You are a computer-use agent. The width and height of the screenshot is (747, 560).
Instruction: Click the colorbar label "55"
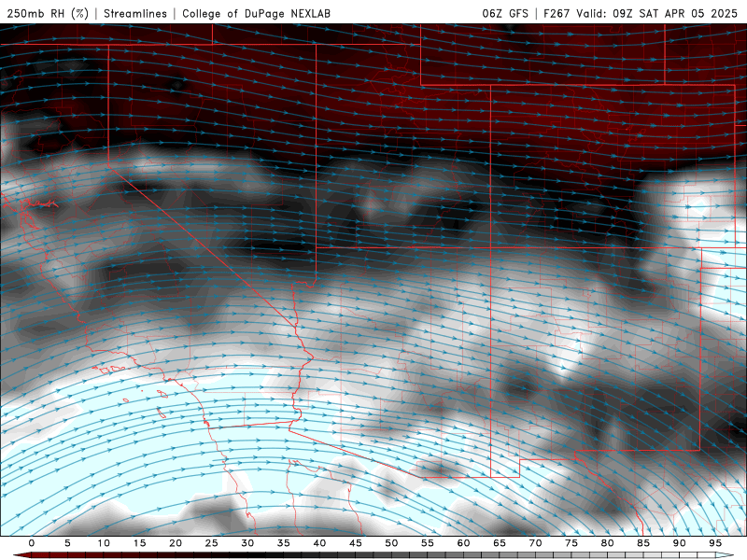[x=428, y=543]
